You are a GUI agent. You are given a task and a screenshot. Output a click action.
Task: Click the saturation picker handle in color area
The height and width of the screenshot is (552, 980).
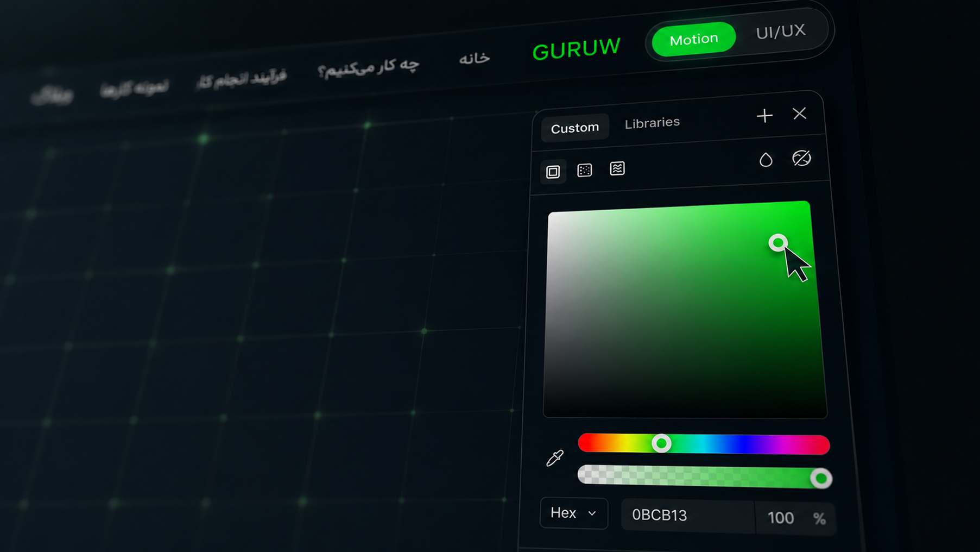pos(778,243)
